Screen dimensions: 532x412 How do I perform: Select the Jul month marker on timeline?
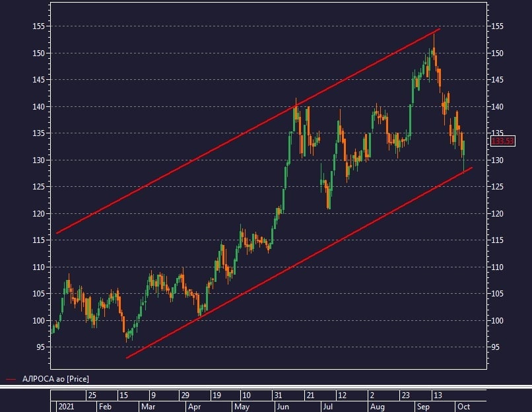pos(328,407)
